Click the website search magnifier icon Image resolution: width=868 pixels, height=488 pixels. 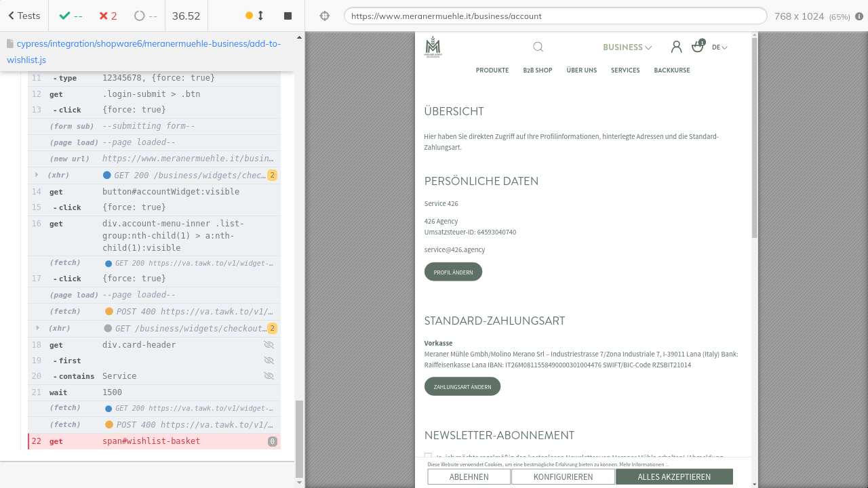click(x=538, y=47)
